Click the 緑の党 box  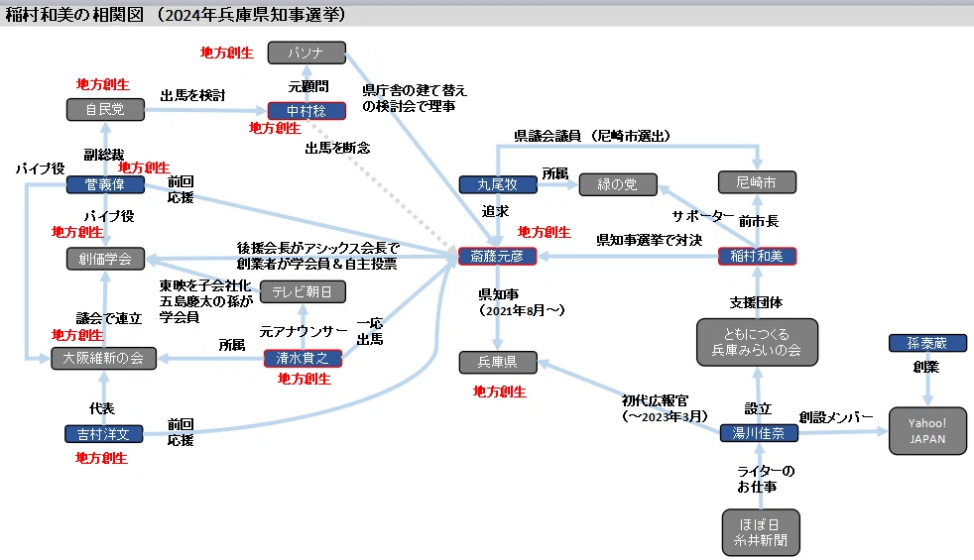pos(618,184)
